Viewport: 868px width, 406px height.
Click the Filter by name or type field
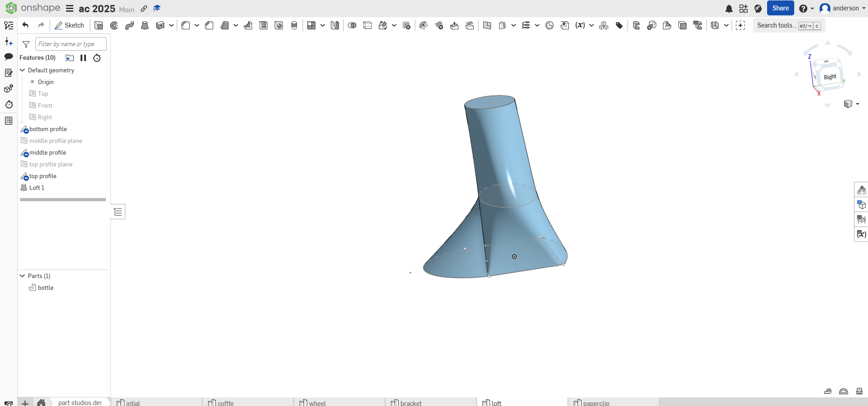[x=71, y=44]
